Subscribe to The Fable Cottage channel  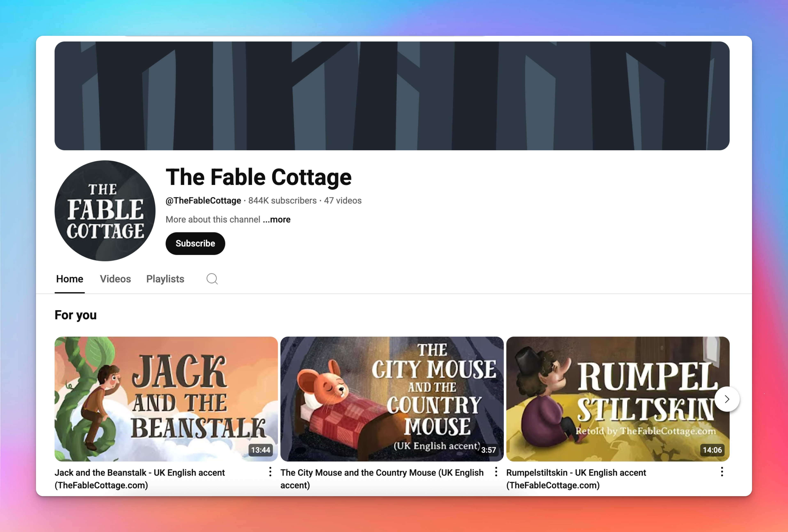tap(195, 243)
